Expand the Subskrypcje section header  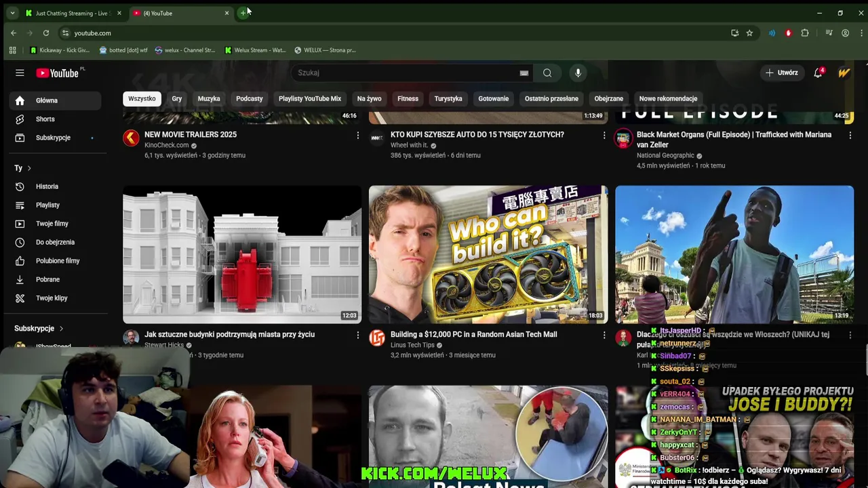tap(39, 329)
